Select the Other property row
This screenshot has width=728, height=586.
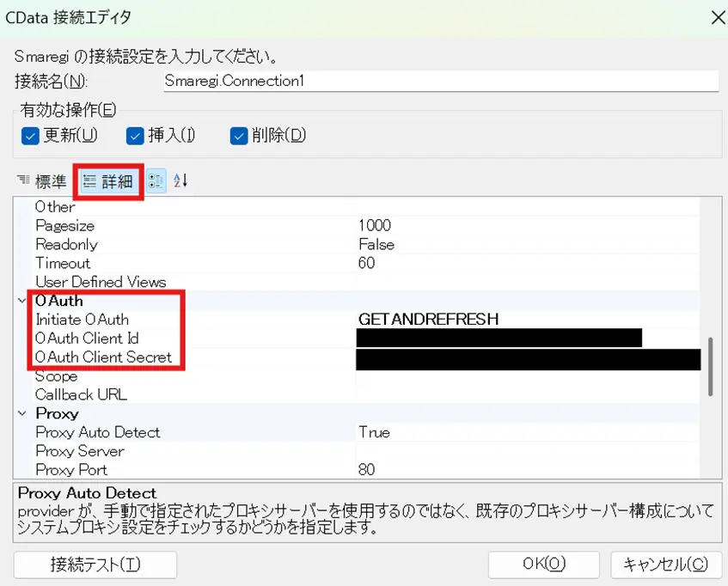tap(367, 207)
